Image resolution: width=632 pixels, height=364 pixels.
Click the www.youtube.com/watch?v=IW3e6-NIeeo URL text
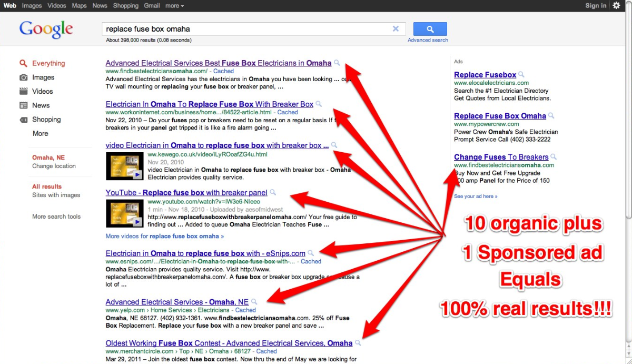tap(204, 201)
